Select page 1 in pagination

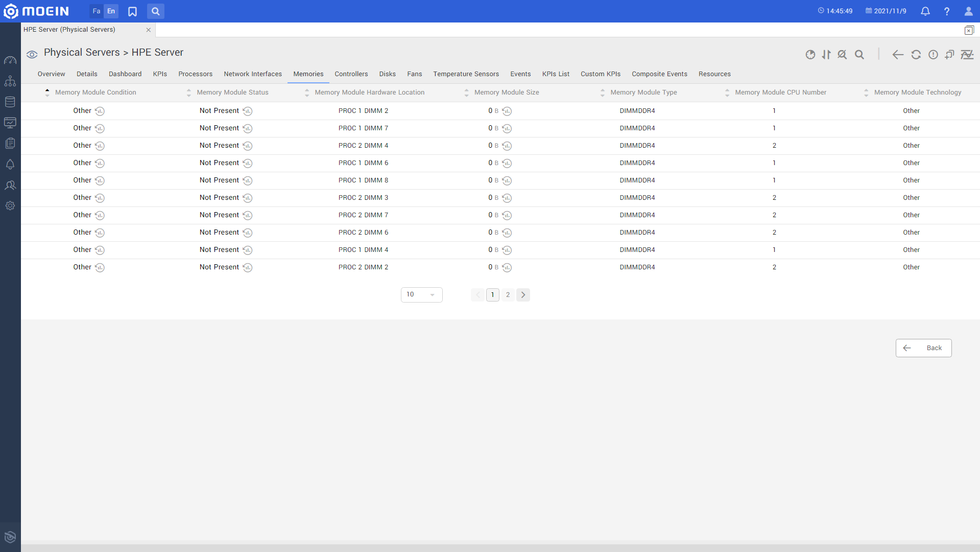[x=492, y=295]
